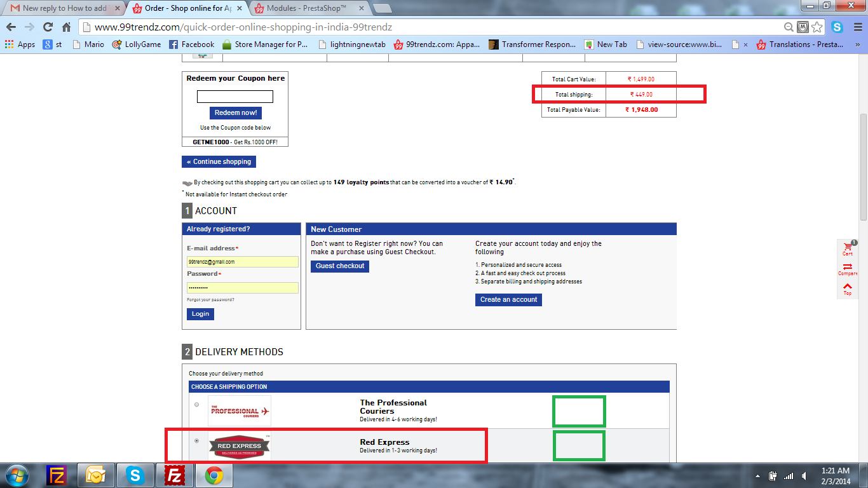Open the Mario bookmark

(88, 44)
